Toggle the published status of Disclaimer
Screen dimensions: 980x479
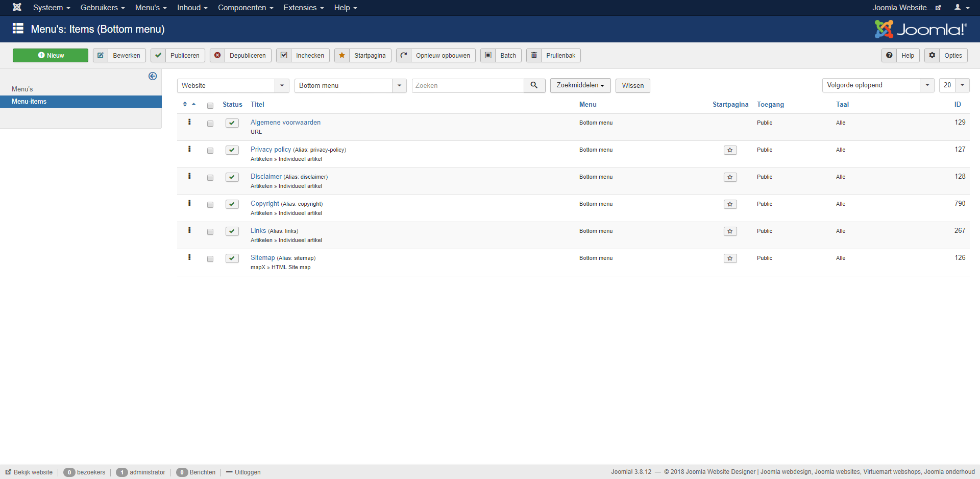(x=232, y=177)
